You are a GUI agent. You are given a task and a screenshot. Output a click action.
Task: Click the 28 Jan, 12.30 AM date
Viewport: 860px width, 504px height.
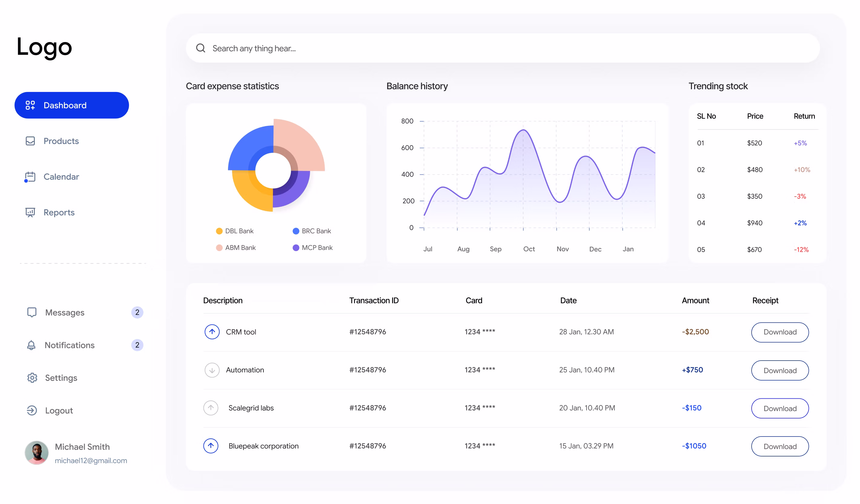pyautogui.click(x=586, y=332)
